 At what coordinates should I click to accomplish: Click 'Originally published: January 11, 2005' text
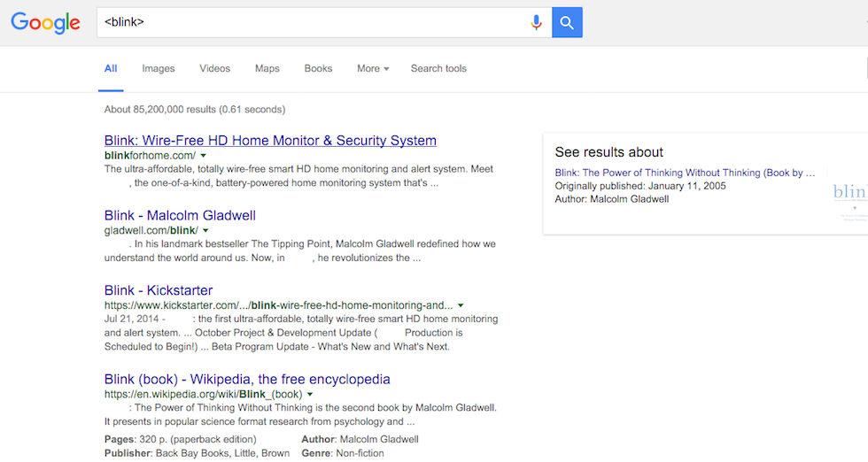coord(640,186)
